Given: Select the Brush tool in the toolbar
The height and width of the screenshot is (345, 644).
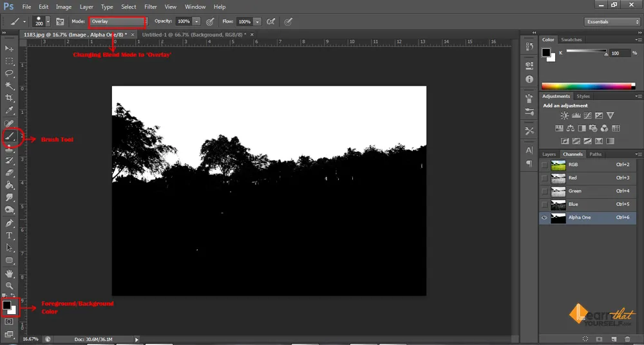Looking at the screenshot, I should click(10, 136).
